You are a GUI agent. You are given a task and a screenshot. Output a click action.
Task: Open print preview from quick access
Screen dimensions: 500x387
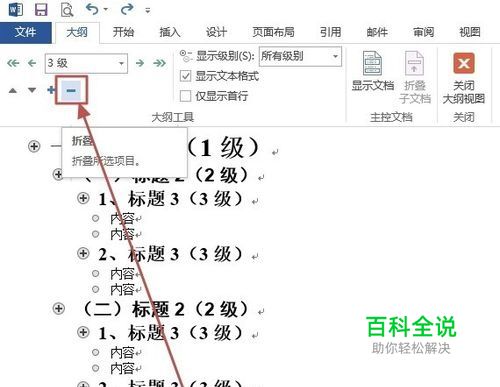(x=67, y=10)
